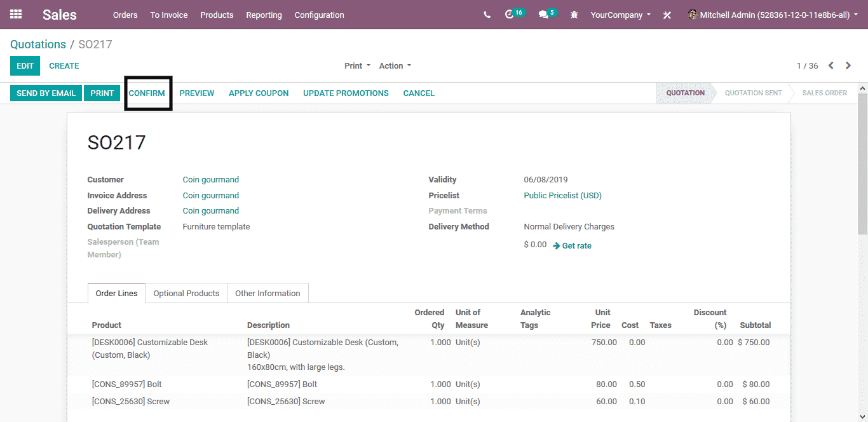
Task: Switch to the Other Information tab
Action: (268, 293)
